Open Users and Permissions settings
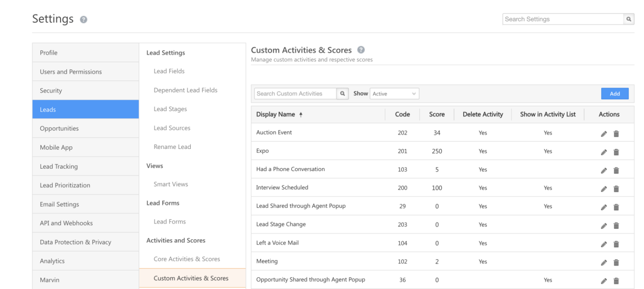The width and height of the screenshot is (644, 289). coord(86,72)
